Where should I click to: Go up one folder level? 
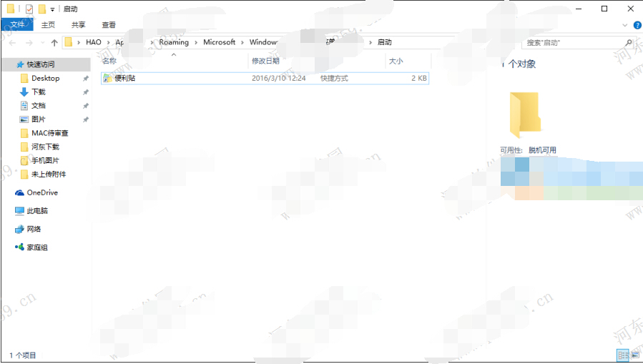pos(54,43)
